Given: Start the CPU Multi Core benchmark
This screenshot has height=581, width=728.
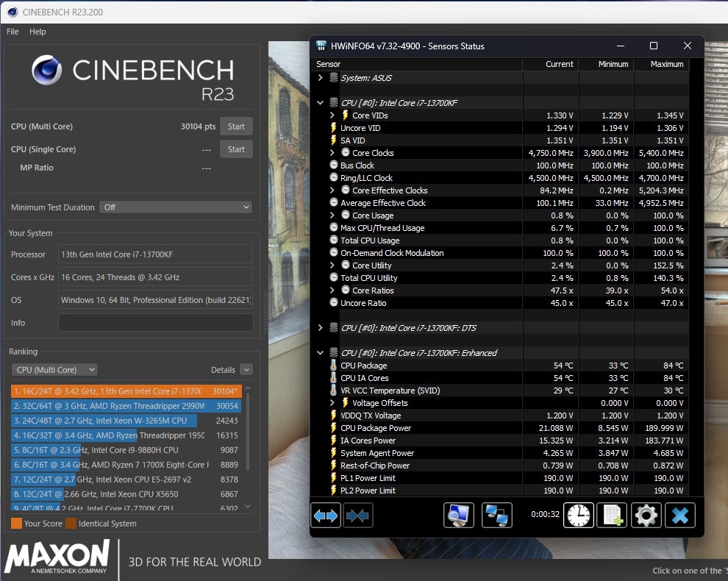Looking at the screenshot, I should tap(236, 126).
